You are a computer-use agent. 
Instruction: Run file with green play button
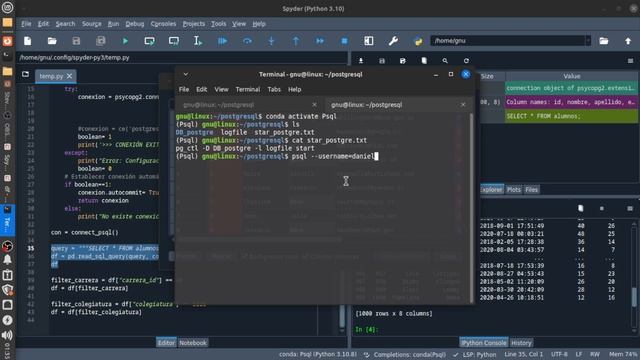coord(125,41)
